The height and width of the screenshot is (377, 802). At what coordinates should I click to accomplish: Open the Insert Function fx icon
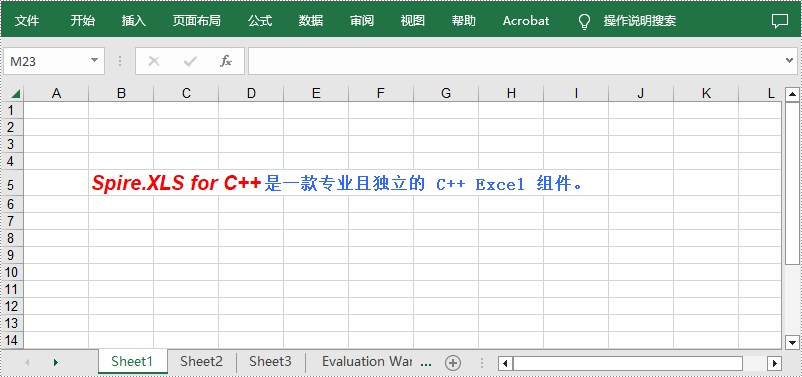click(x=226, y=61)
